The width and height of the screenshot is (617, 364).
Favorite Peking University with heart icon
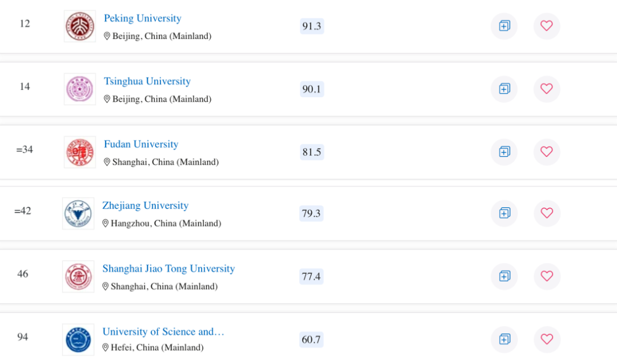(547, 26)
